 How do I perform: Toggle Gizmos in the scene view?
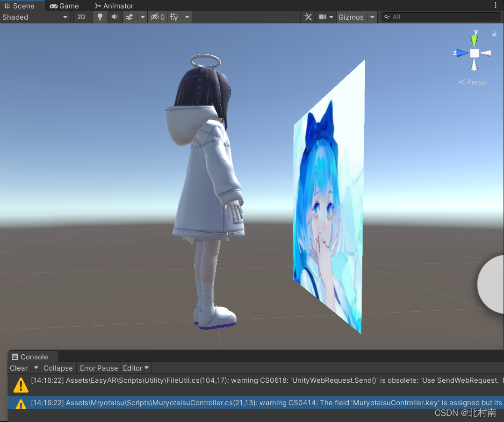point(351,17)
